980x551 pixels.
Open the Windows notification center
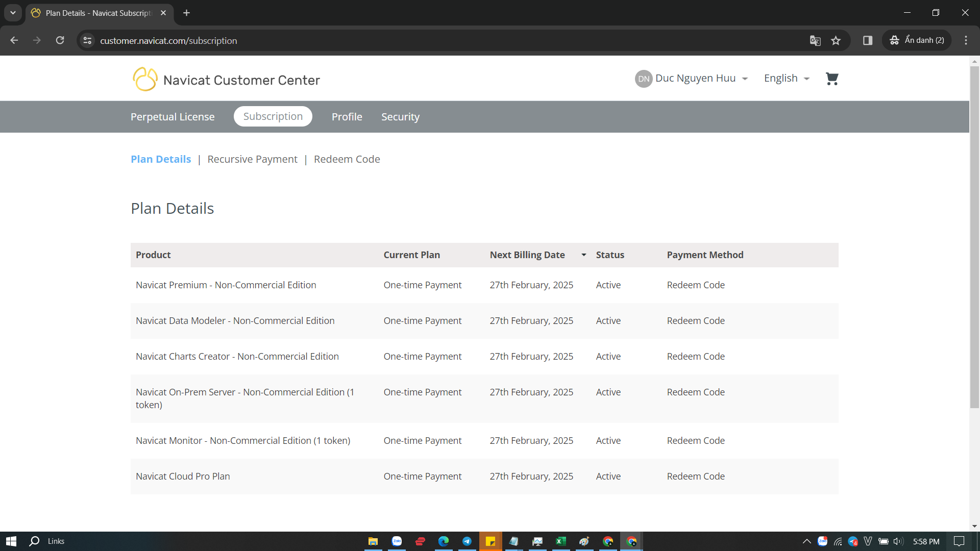[959, 541]
